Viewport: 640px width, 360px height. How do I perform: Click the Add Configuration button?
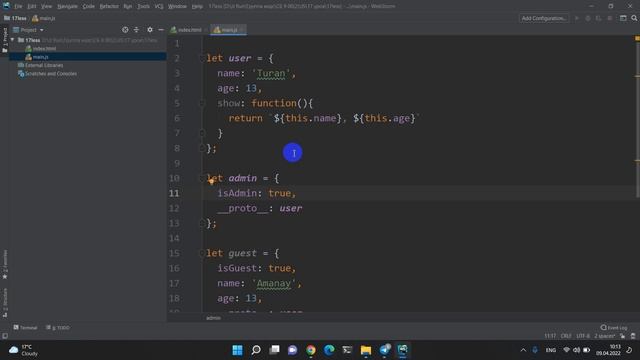(544, 18)
